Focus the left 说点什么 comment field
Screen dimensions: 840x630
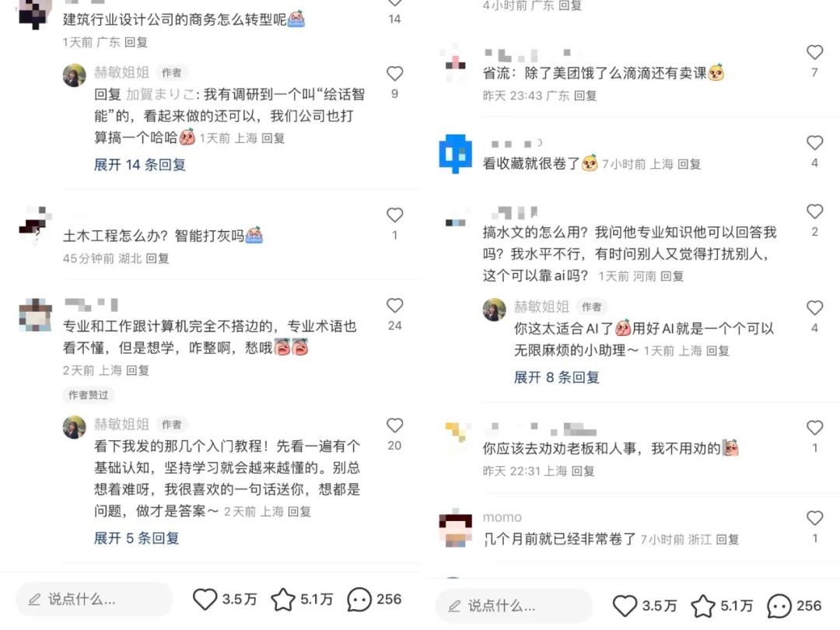pos(94,600)
